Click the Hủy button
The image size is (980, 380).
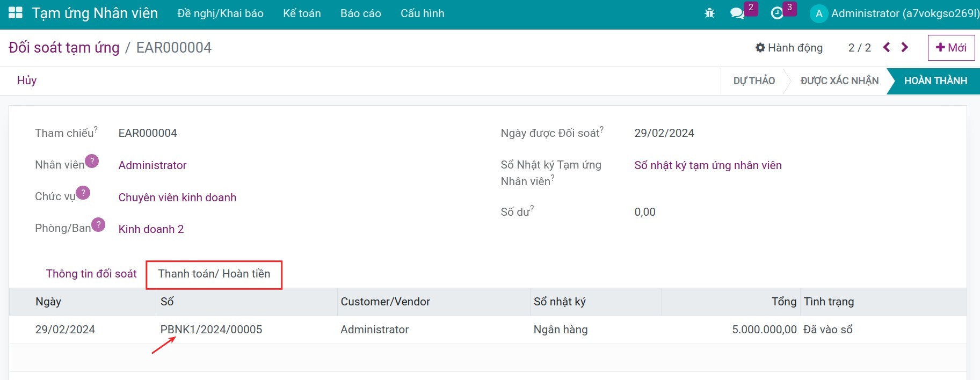tap(27, 81)
